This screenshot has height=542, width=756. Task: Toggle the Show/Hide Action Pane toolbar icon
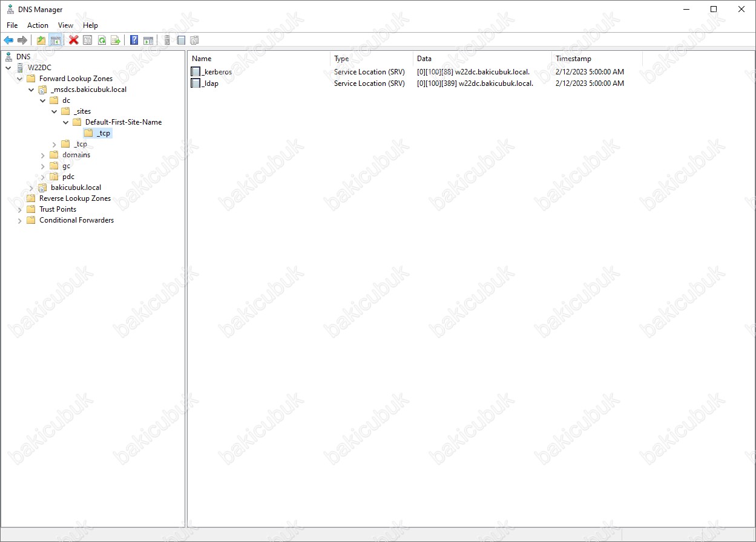148,41
